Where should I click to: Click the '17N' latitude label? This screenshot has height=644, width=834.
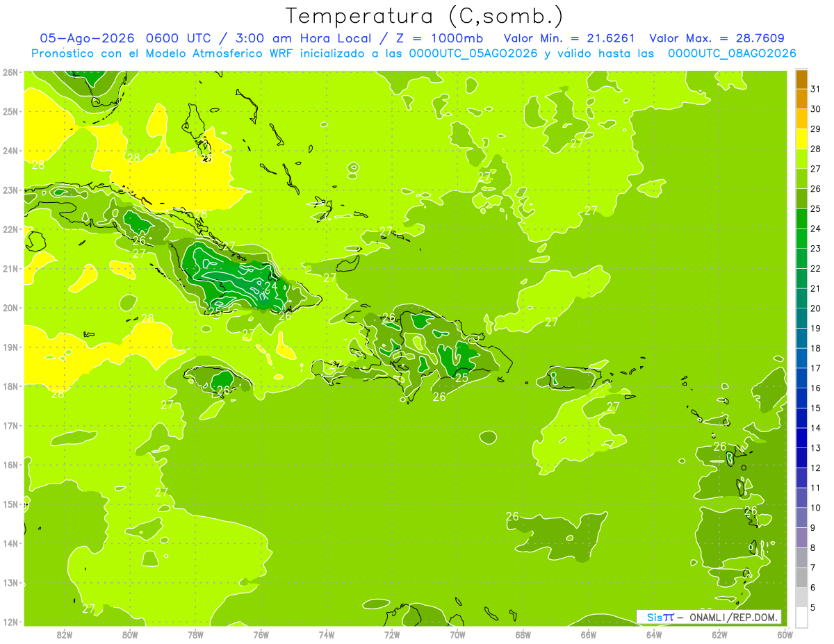point(10,425)
